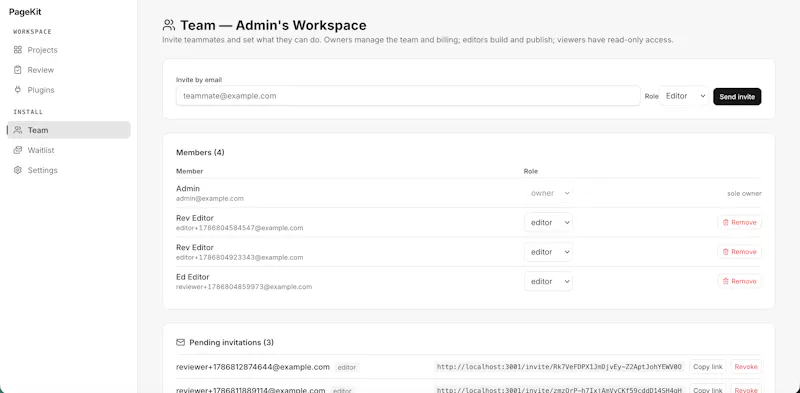The image size is (800, 393).
Task: Revoke invitation for reviewer+1786812874644@example.com
Action: [746, 367]
